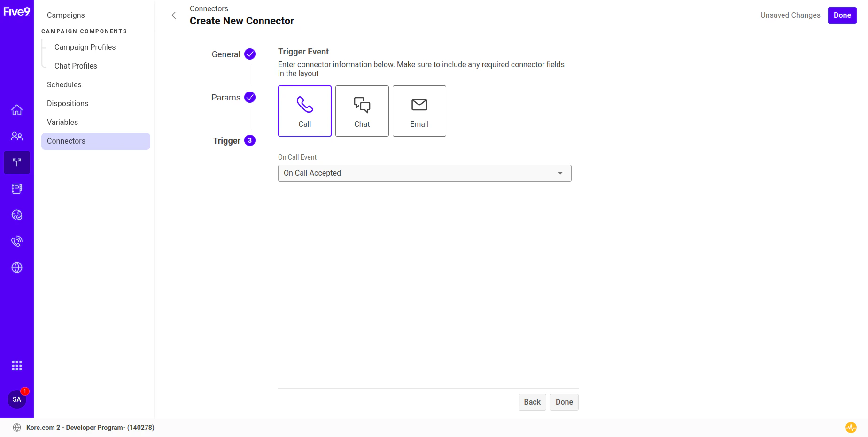The width and height of the screenshot is (868, 437).
Task: Switch to the Connectors section
Action: (x=66, y=141)
